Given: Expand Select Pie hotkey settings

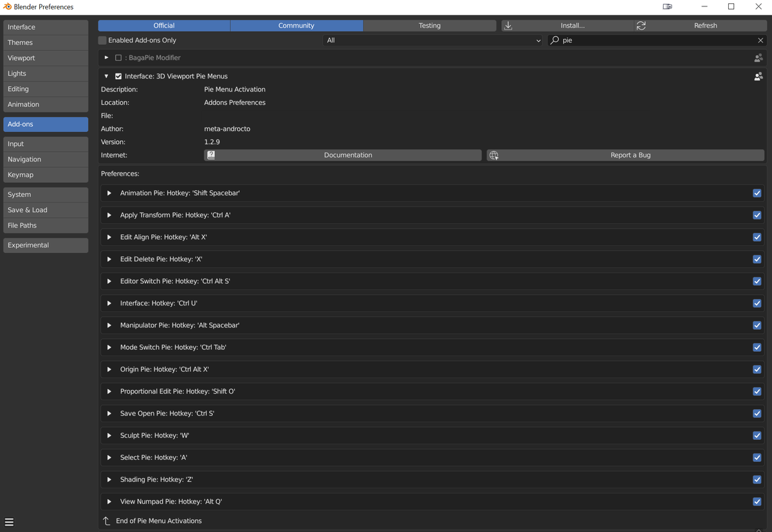Looking at the screenshot, I should click(109, 457).
